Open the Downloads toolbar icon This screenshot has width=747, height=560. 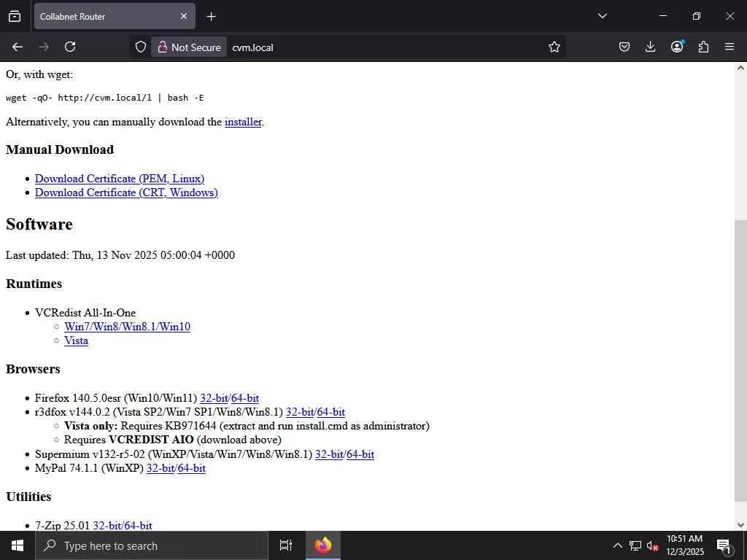point(650,47)
